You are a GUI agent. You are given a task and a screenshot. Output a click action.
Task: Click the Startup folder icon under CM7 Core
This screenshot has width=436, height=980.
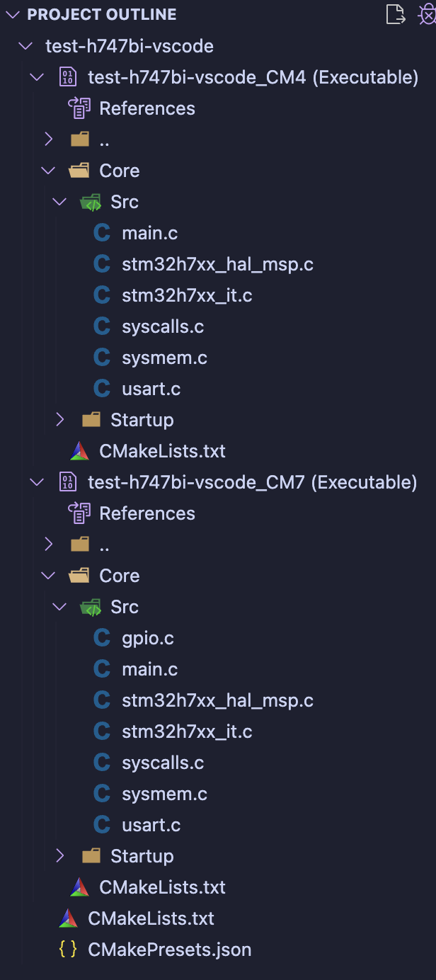point(91,855)
